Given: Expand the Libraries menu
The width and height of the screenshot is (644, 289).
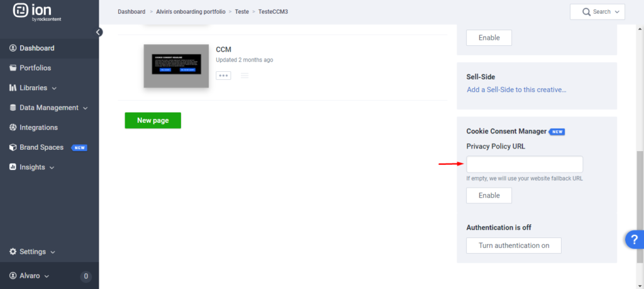Looking at the screenshot, I should pos(38,88).
